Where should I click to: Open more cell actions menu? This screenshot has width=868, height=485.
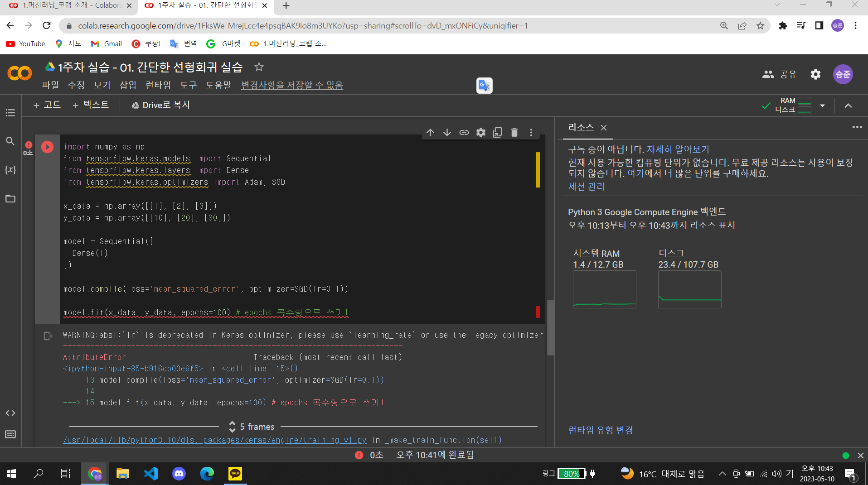pyautogui.click(x=531, y=132)
